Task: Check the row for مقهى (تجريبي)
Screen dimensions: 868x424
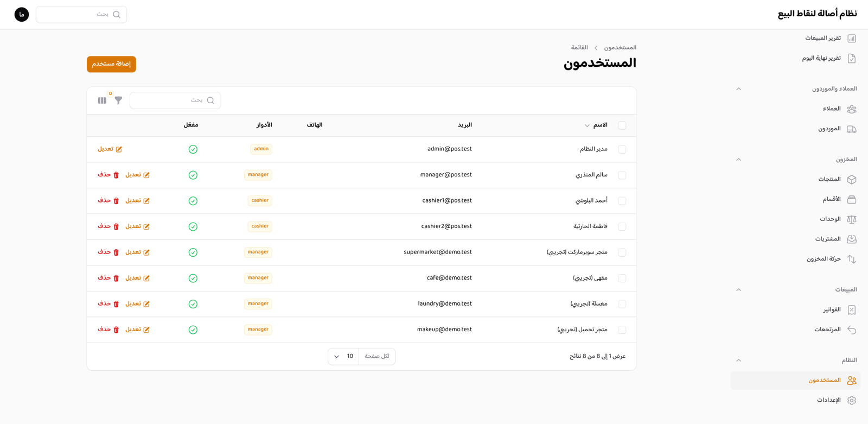Action: [622, 279]
